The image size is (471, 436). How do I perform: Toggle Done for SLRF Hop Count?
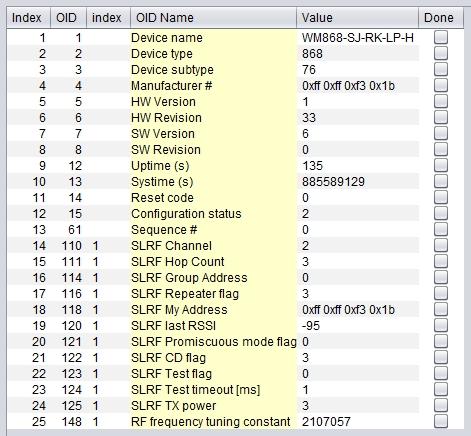(x=441, y=261)
